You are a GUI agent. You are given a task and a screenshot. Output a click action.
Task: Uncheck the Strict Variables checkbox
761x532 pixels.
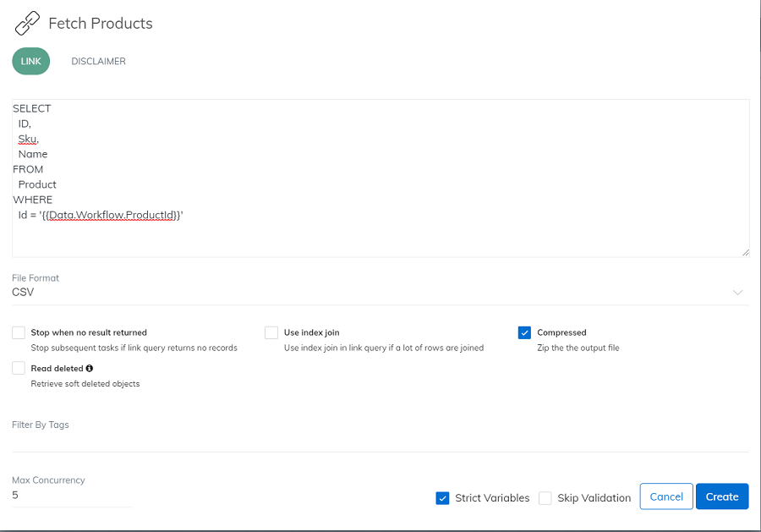[x=442, y=498]
